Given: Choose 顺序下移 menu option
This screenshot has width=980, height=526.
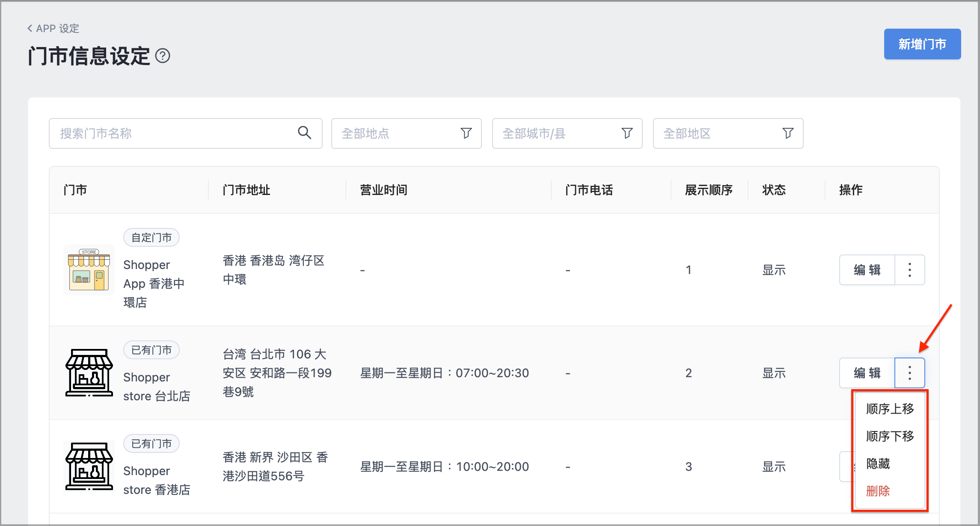Looking at the screenshot, I should pyautogui.click(x=890, y=436).
